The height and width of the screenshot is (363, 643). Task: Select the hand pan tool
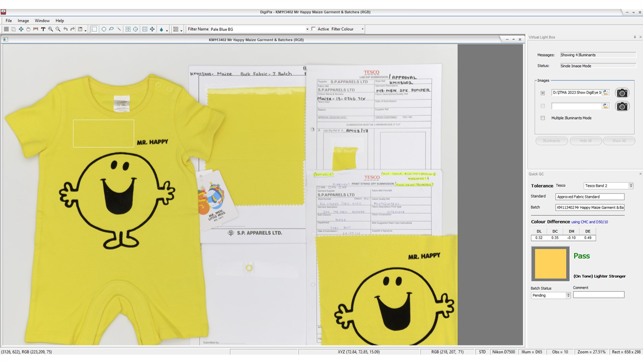pos(28,29)
